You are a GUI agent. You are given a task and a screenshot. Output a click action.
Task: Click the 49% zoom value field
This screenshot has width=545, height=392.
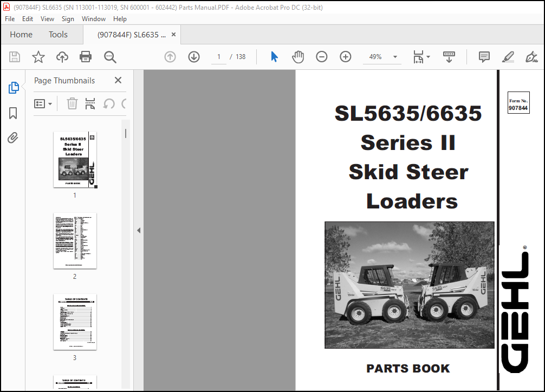(x=375, y=57)
